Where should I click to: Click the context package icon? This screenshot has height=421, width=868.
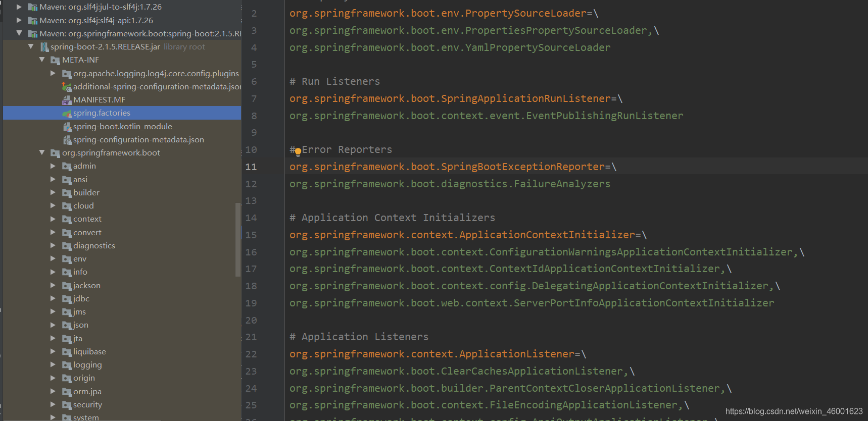[x=67, y=219]
